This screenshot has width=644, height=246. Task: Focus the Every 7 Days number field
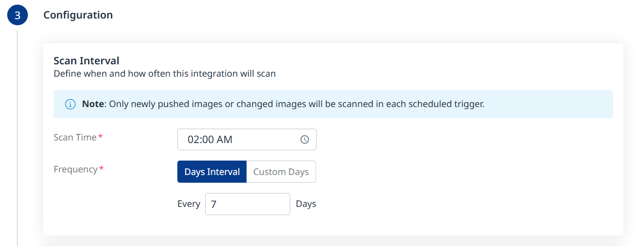tap(247, 204)
